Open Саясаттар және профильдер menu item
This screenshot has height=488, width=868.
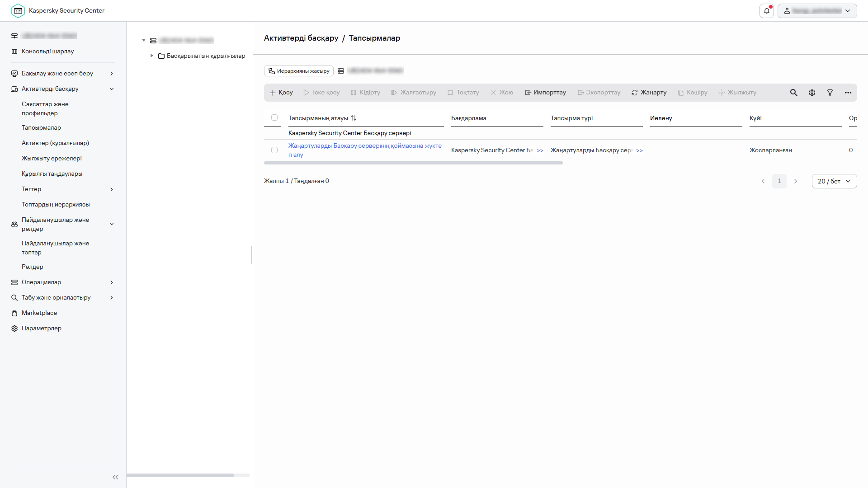pyautogui.click(x=45, y=108)
